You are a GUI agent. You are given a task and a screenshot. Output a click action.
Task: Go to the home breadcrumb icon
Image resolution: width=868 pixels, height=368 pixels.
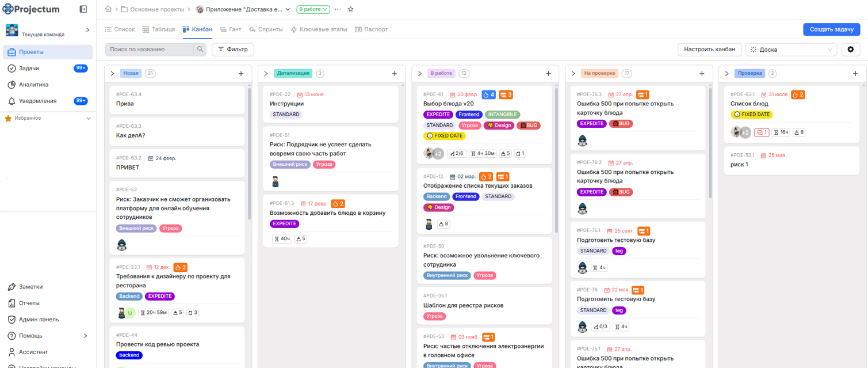pos(108,9)
